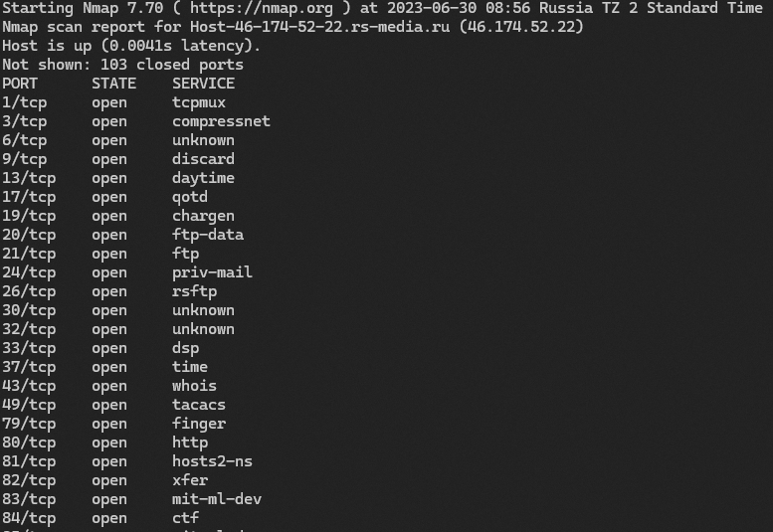The width and height of the screenshot is (773, 532).
Task: Click the compressnet service name
Action: click(x=221, y=121)
